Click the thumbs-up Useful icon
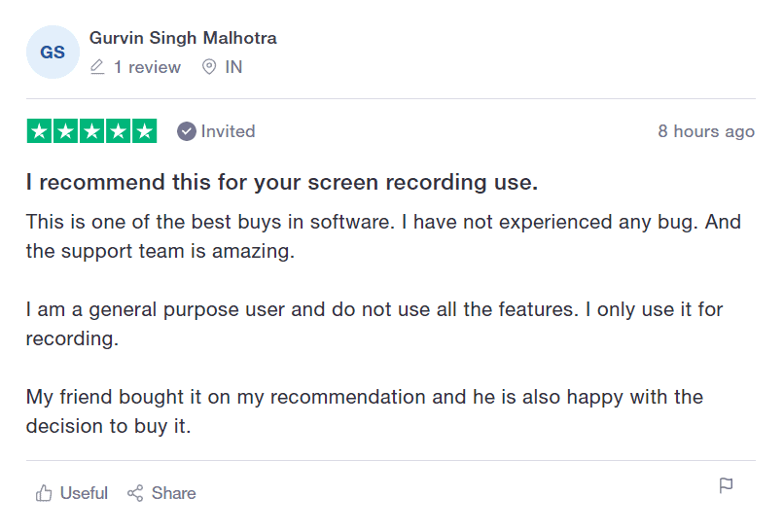The image size is (784, 532). pyautogui.click(x=44, y=493)
